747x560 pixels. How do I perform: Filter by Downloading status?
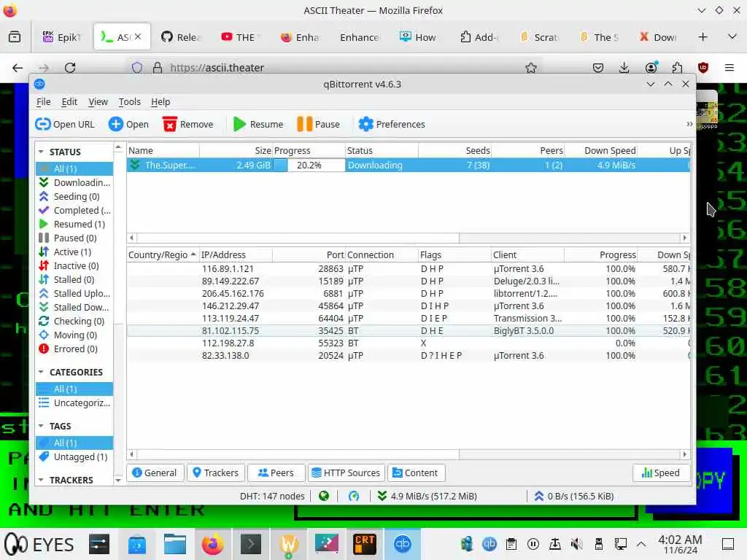click(75, 182)
